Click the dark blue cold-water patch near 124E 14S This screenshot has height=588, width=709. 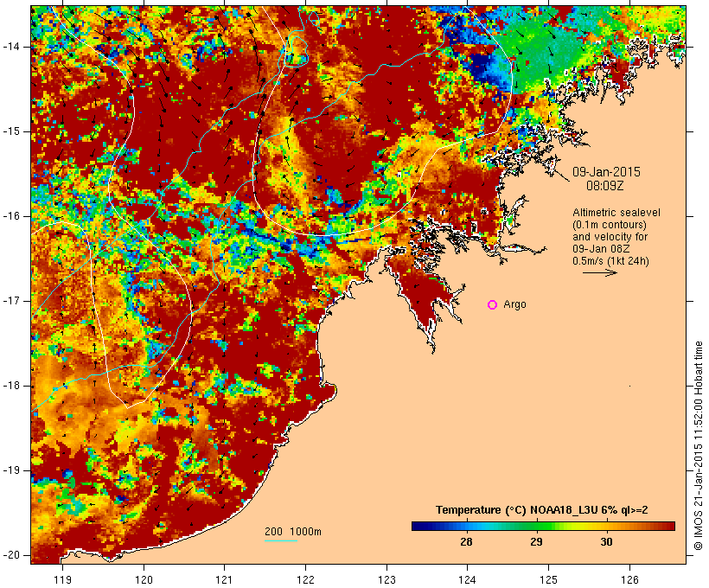click(x=482, y=66)
